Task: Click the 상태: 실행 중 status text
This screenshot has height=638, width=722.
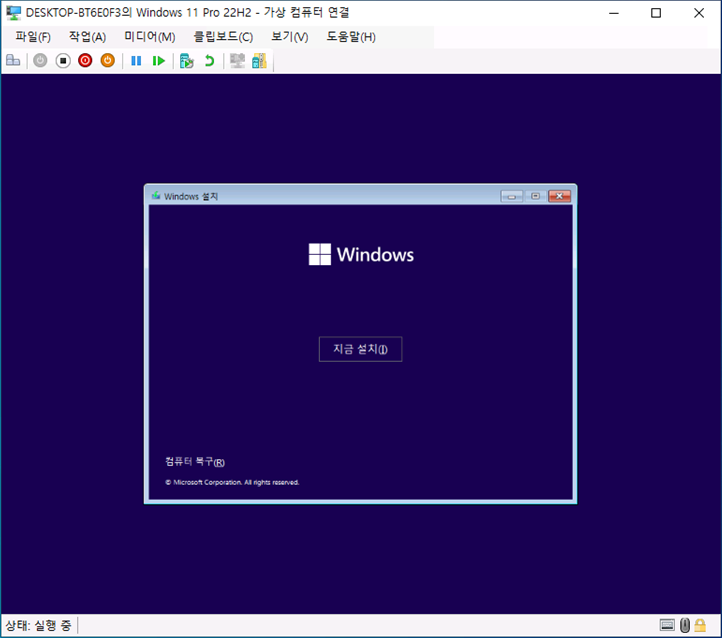Action: tap(38, 625)
